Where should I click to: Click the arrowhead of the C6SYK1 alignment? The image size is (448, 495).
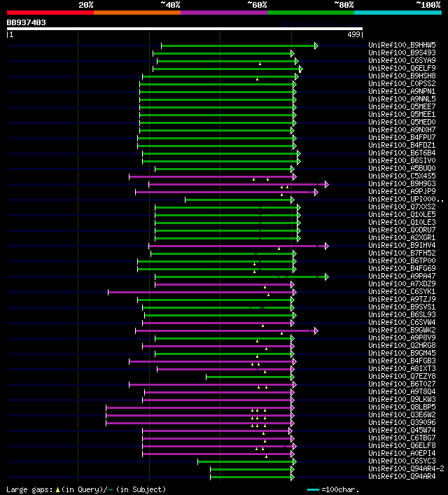coord(294,293)
